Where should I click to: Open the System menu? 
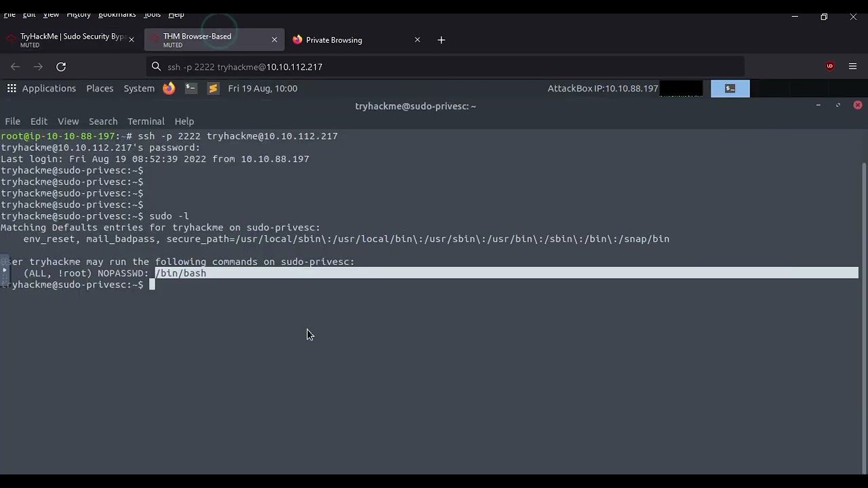pos(139,88)
